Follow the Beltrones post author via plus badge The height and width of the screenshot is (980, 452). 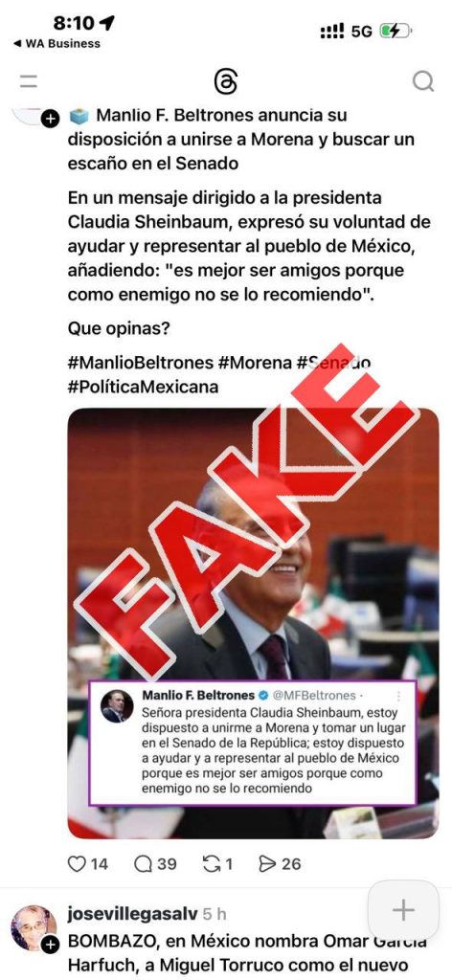click(x=50, y=119)
